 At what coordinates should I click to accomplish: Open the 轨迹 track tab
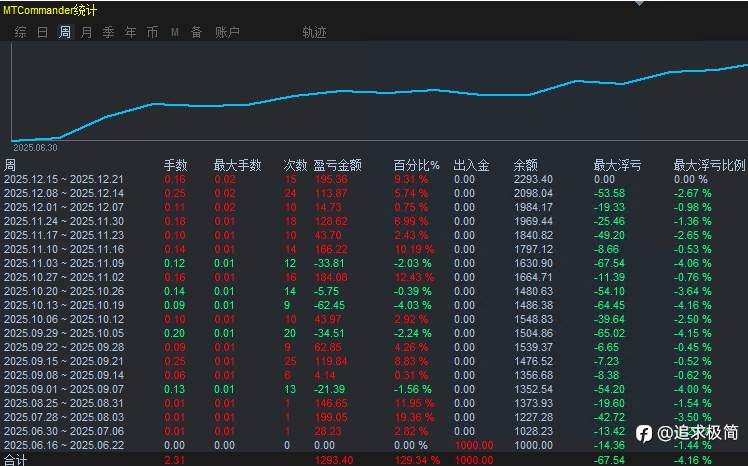(x=314, y=32)
